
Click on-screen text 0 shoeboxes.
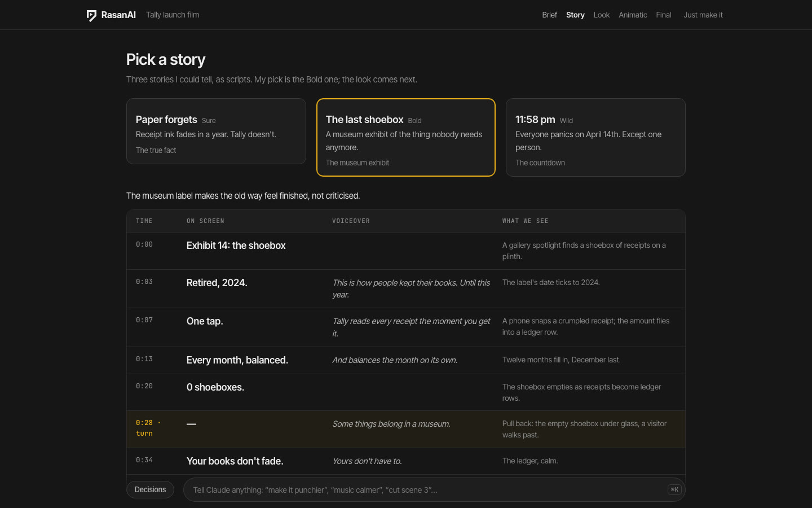[215, 387]
